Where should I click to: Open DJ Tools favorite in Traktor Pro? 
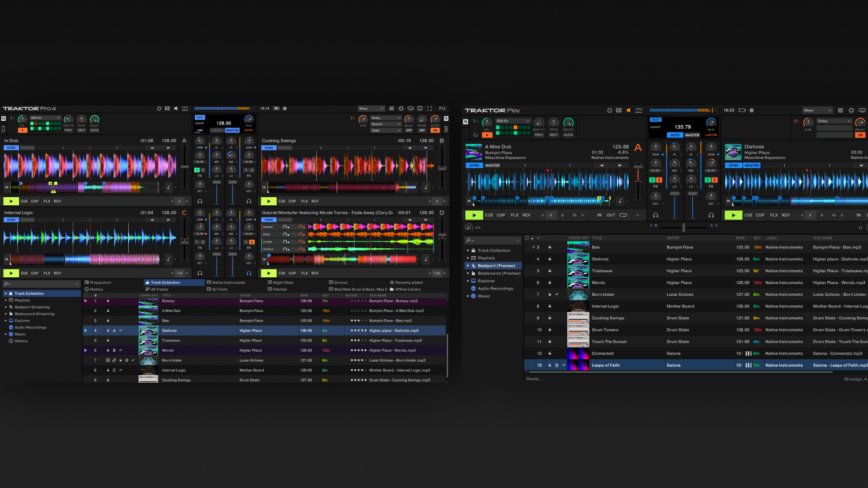(217, 289)
